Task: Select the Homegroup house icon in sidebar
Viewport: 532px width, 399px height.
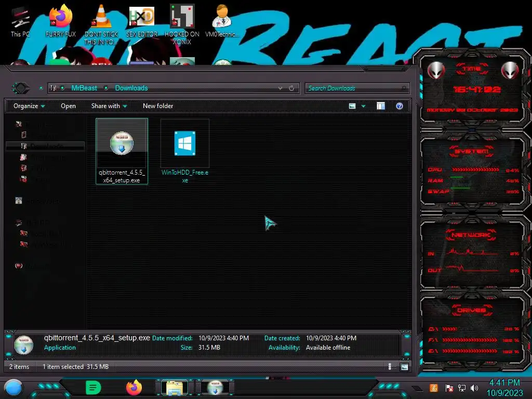Action: click(19, 201)
